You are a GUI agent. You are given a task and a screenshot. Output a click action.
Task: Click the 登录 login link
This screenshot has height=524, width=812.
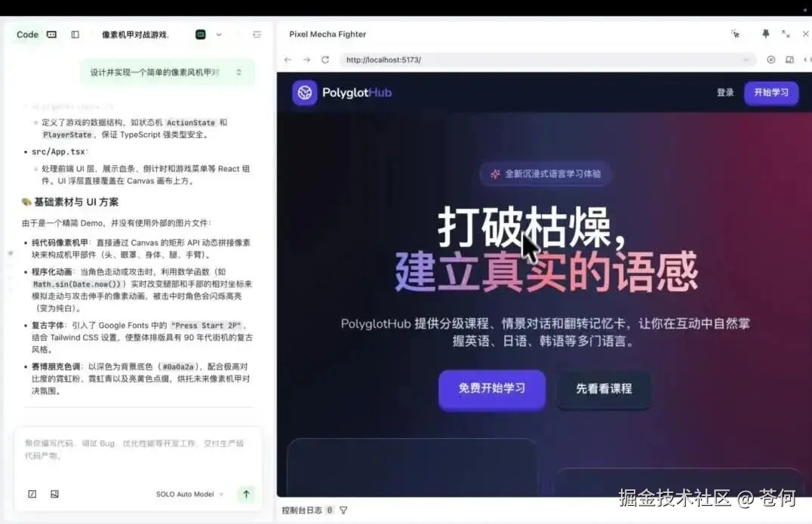tap(725, 93)
